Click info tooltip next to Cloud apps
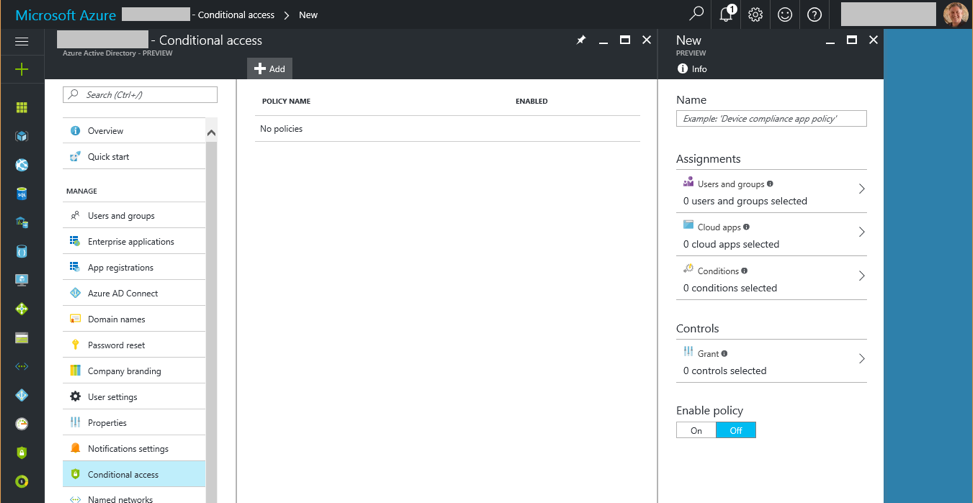 coord(747,227)
